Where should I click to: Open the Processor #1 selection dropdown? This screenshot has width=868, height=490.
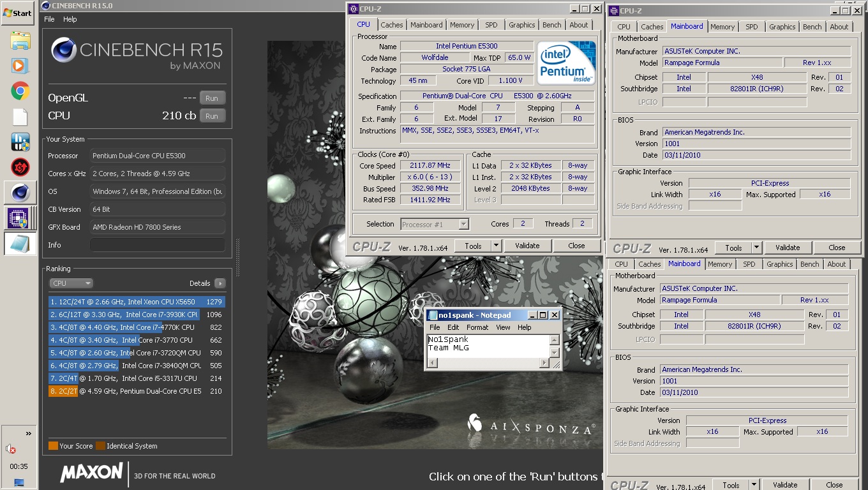tap(435, 224)
